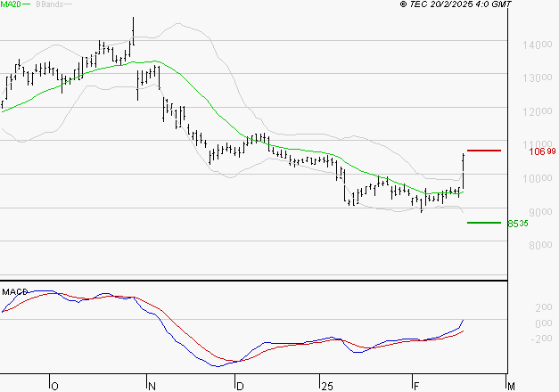Click the green support level line
This screenshot has height=392, width=559.
point(484,223)
